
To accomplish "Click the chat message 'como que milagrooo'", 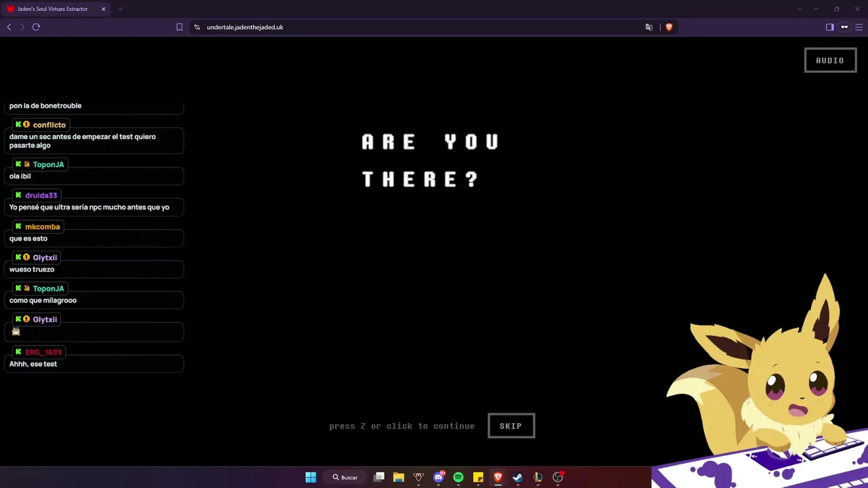I will pos(43,300).
